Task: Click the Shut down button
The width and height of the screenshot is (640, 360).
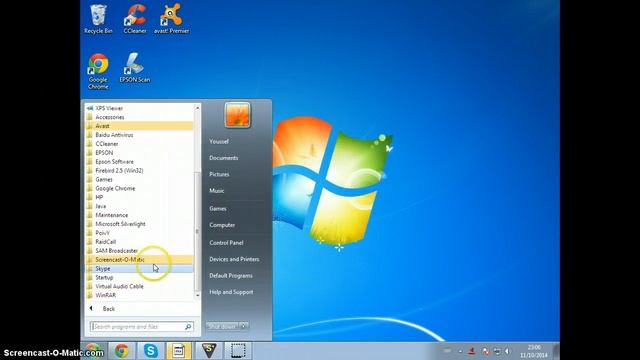Action: point(223,326)
